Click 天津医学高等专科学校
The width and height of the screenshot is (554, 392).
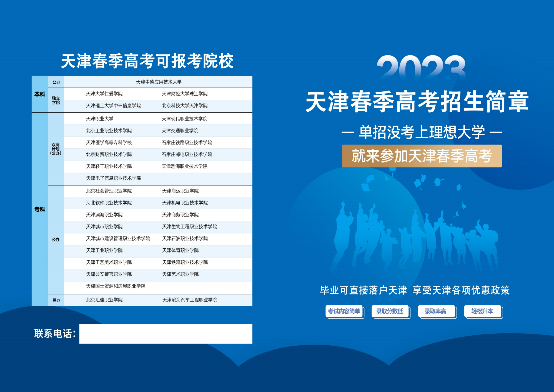click(109, 143)
